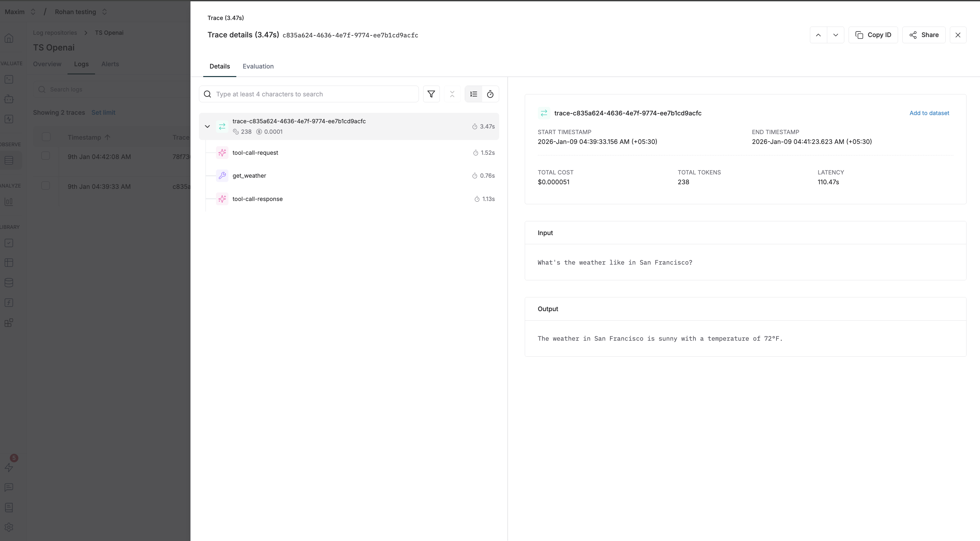Select the prompt playground terminal icon under EVALUATE

pos(9,79)
